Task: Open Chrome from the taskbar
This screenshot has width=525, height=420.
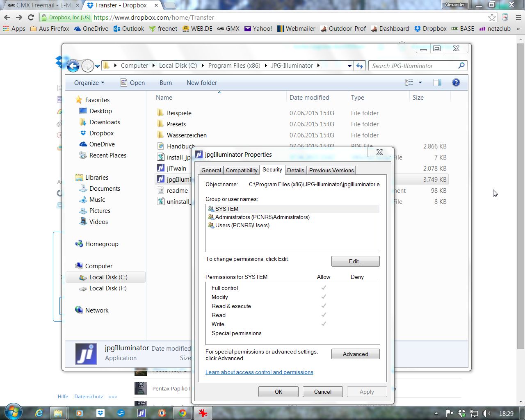Action: (183, 413)
